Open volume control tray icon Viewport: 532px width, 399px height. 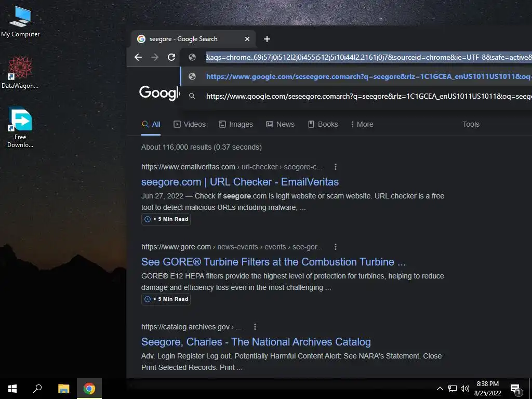pos(464,389)
